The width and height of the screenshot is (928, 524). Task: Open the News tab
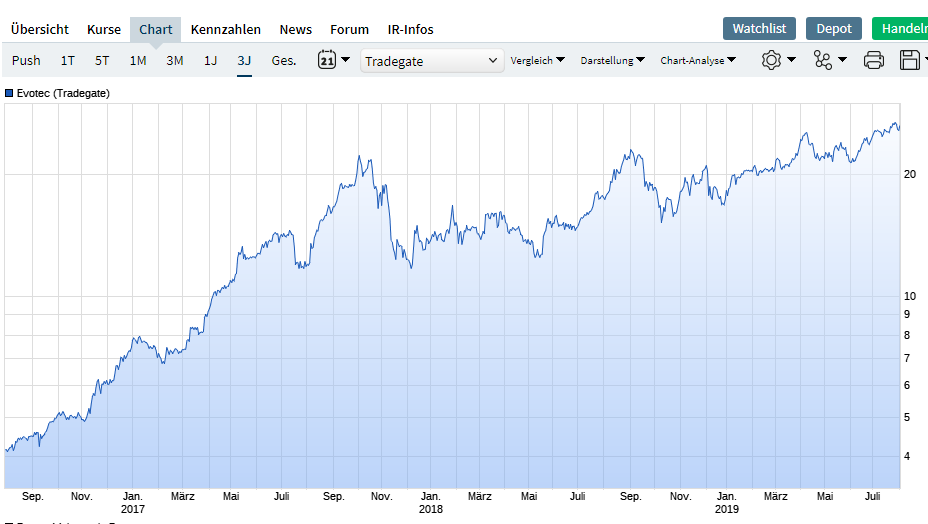295,30
